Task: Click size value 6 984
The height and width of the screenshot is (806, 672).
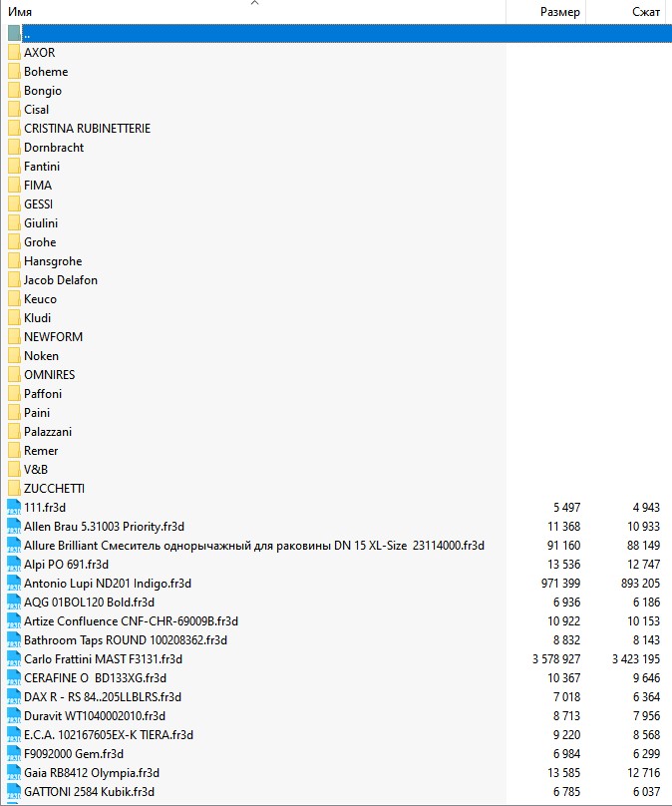Action: (566, 754)
